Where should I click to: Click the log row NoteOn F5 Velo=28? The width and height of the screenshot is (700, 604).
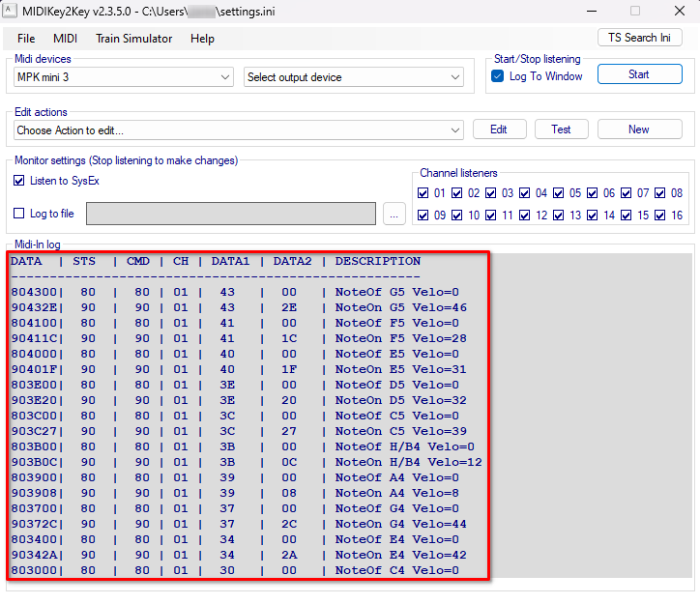[239, 338]
